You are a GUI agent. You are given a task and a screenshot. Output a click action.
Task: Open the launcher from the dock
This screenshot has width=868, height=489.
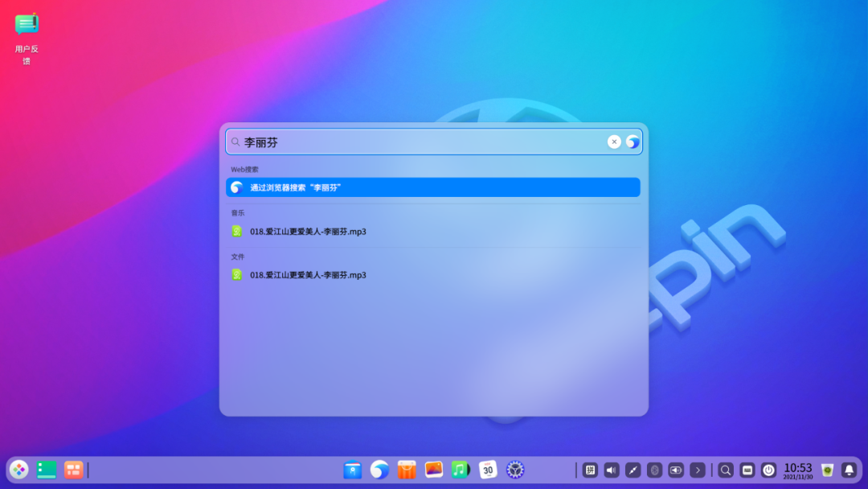tap(18, 470)
